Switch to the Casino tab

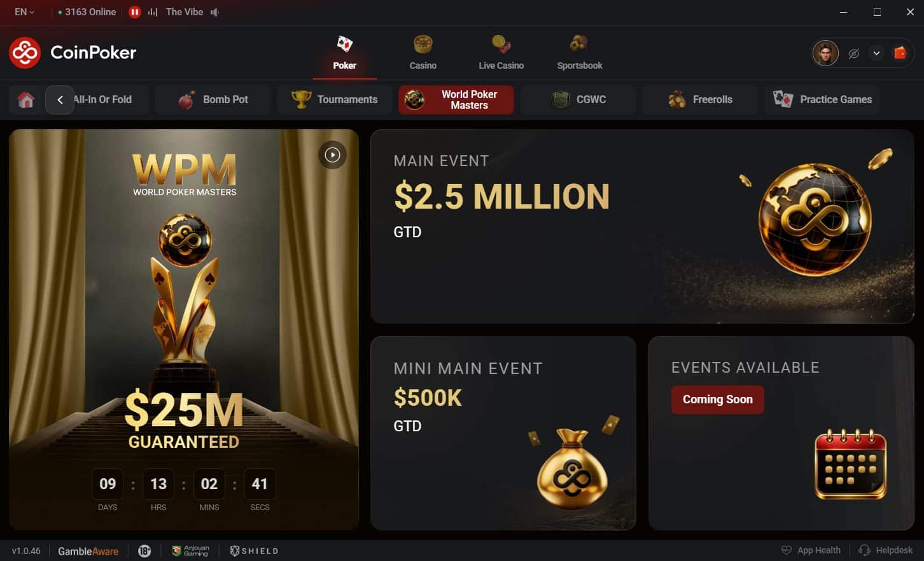coord(423,52)
